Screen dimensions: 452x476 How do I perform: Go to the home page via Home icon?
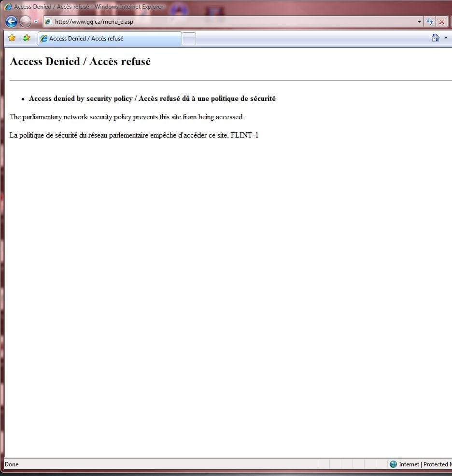(x=435, y=38)
